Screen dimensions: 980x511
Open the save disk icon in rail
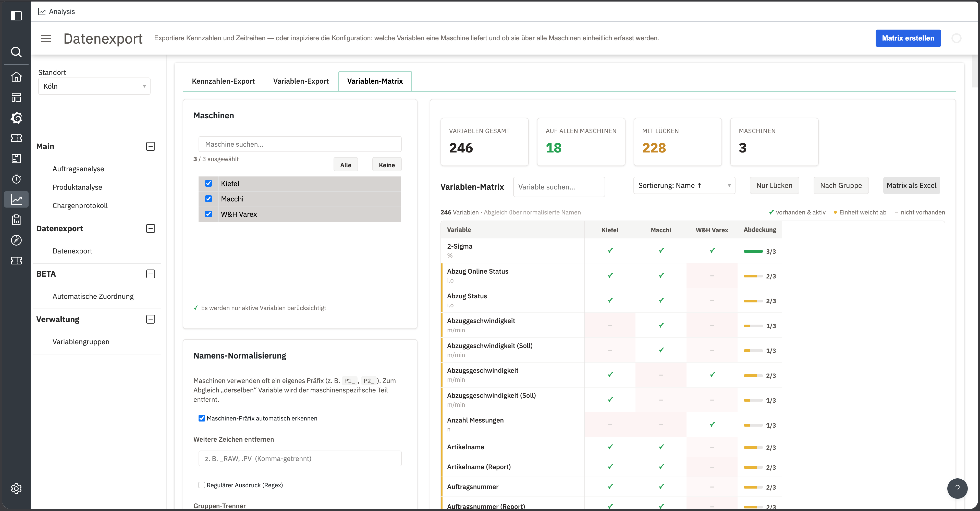[16, 159]
